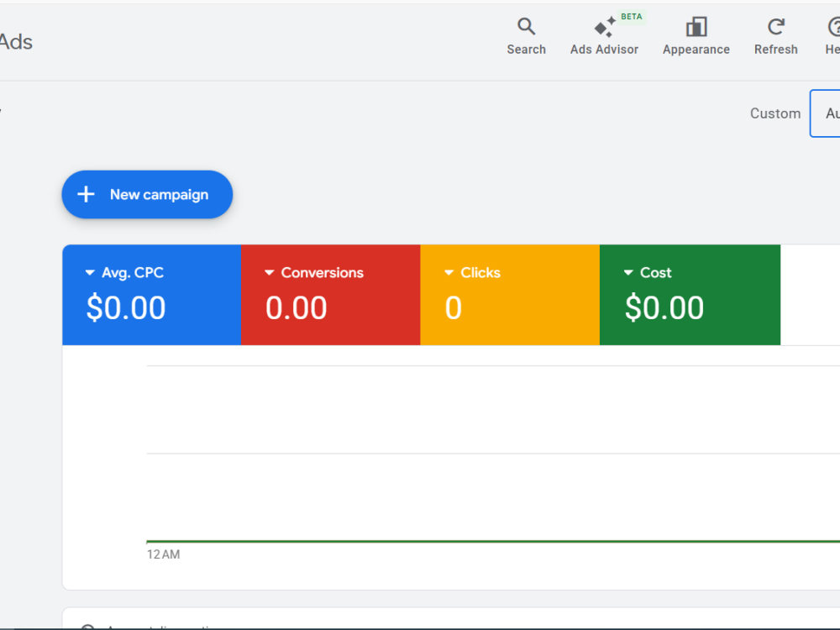Select the red Conversions value 0.00
Viewport: 840px width, 630px height.
coord(297,308)
